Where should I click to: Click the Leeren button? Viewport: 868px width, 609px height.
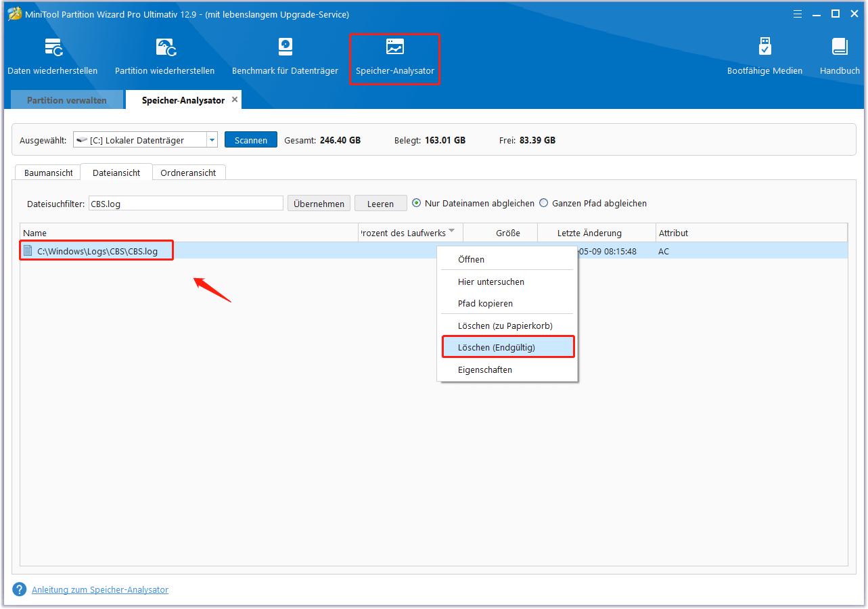coord(380,203)
